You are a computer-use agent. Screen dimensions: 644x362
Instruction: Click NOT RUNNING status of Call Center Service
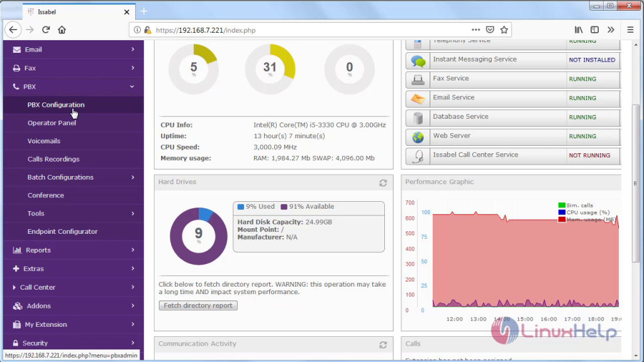point(589,156)
